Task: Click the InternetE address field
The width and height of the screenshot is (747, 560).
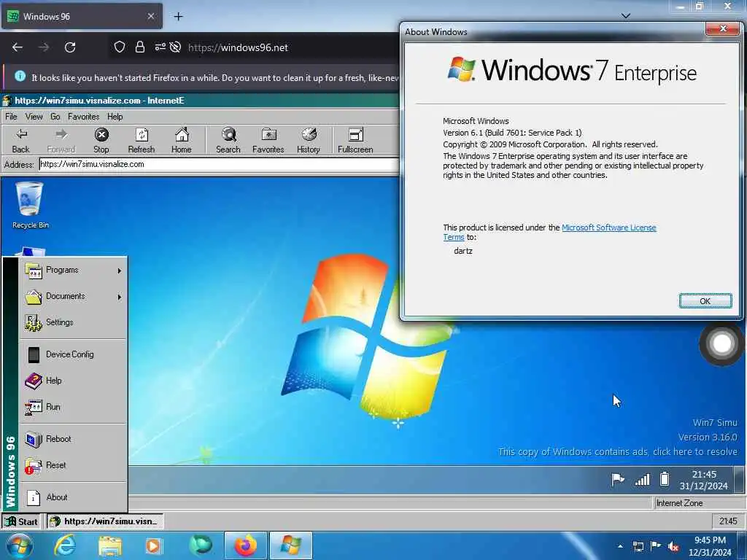Action: click(x=219, y=164)
